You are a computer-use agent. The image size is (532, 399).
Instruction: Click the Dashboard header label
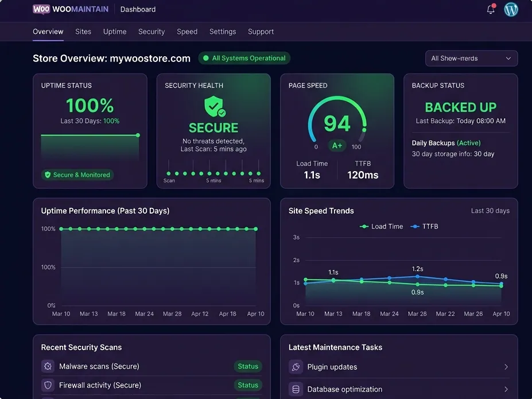click(x=138, y=9)
